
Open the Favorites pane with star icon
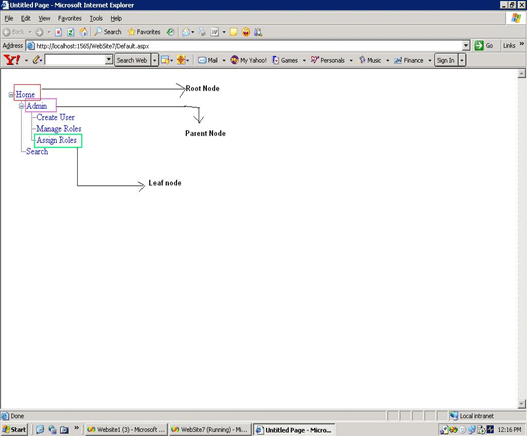tap(144, 32)
